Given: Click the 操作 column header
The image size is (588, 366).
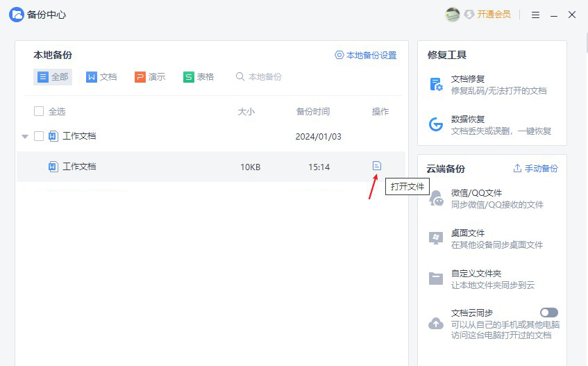Looking at the screenshot, I should (380, 111).
